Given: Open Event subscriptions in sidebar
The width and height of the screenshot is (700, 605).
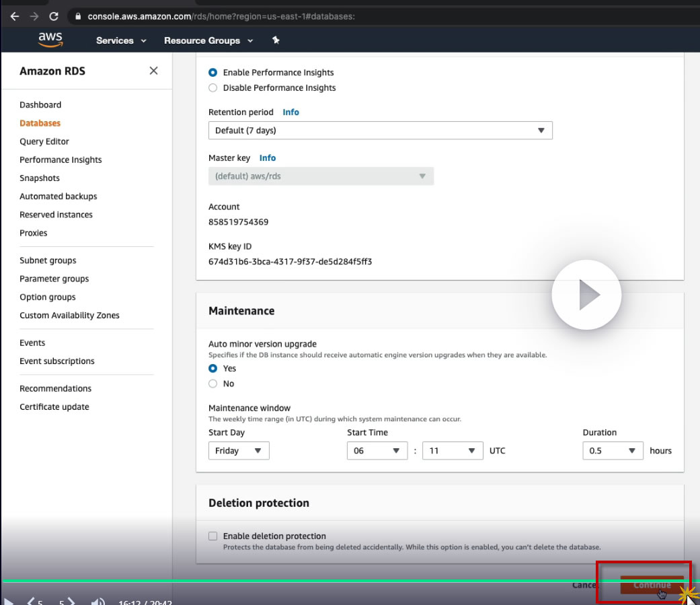Looking at the screenshot, I should point(56,361).
